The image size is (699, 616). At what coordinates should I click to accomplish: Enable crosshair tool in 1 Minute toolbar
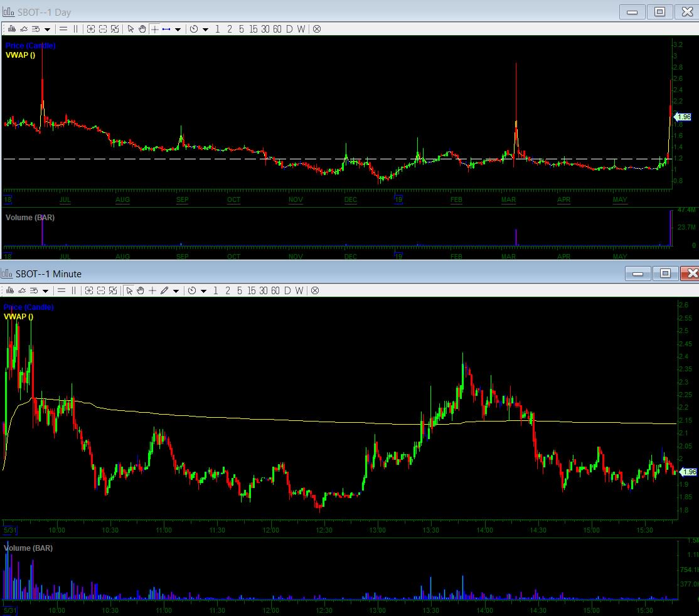[152, 290]
